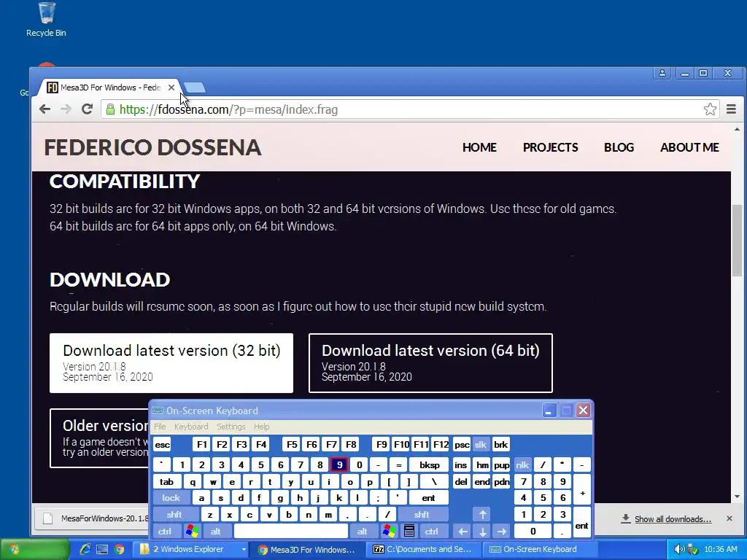This screenshot has width=747, height=560.
Task: Open On-Screen Keyboard Settings menu
Action: [231, 427]
